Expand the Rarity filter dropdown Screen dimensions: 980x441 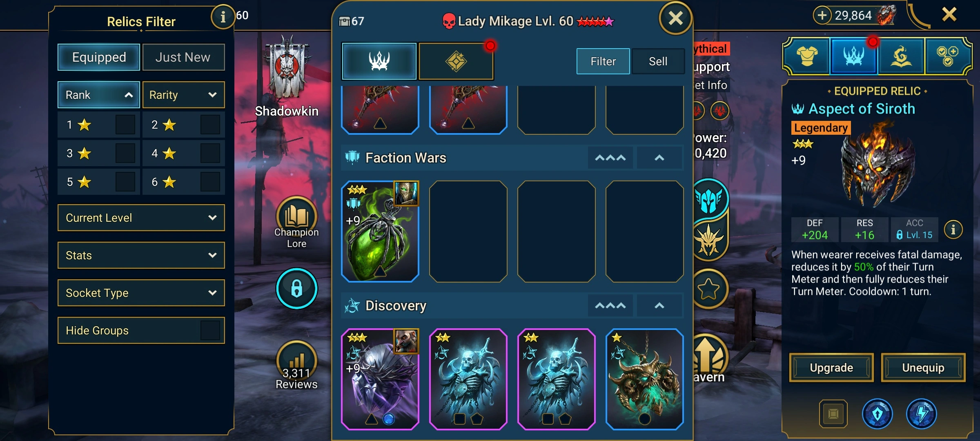(183, 95)
